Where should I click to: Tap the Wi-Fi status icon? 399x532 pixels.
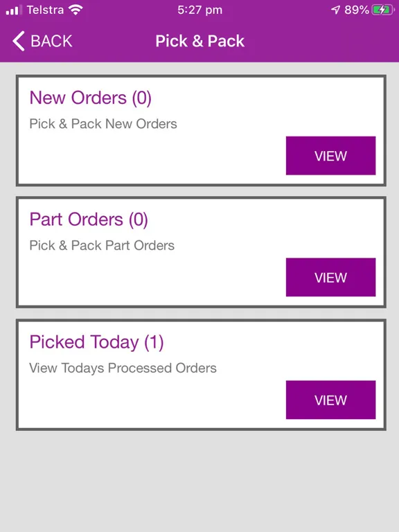[x=76, y=10]
